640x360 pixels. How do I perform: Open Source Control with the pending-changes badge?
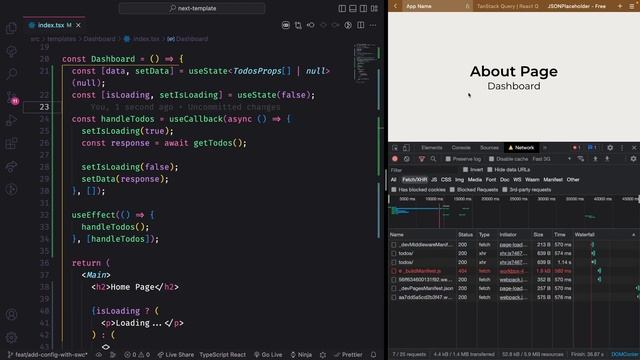point(11,97)
